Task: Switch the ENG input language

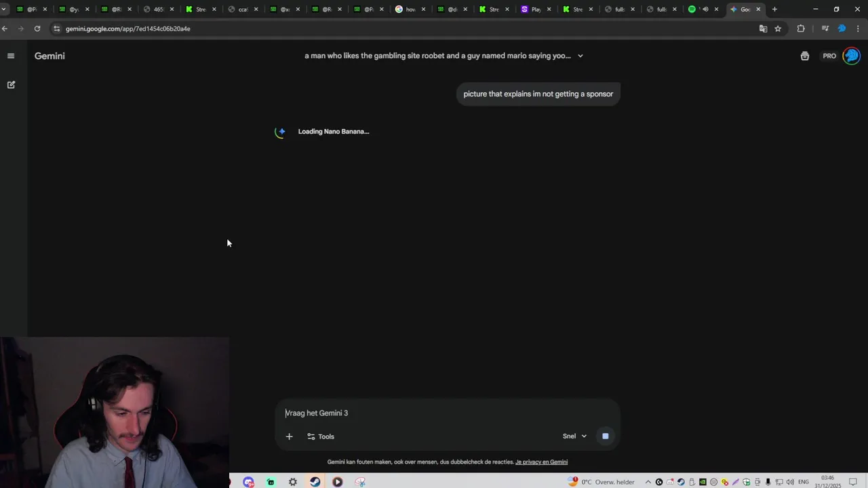Action: [804, 482]
